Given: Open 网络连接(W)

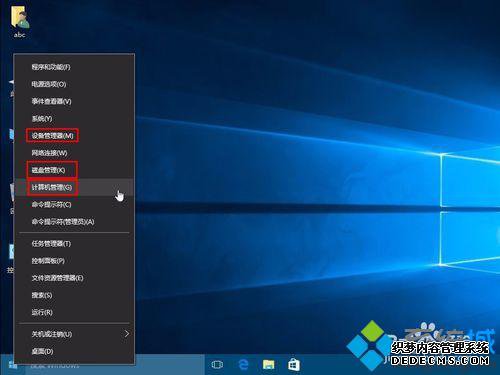Looking at the screenshot, I should click(74, 153).
